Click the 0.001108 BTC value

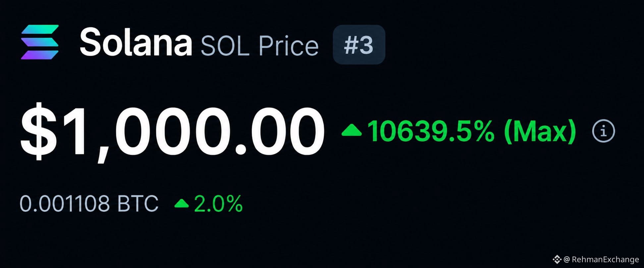tap(89, 203)
